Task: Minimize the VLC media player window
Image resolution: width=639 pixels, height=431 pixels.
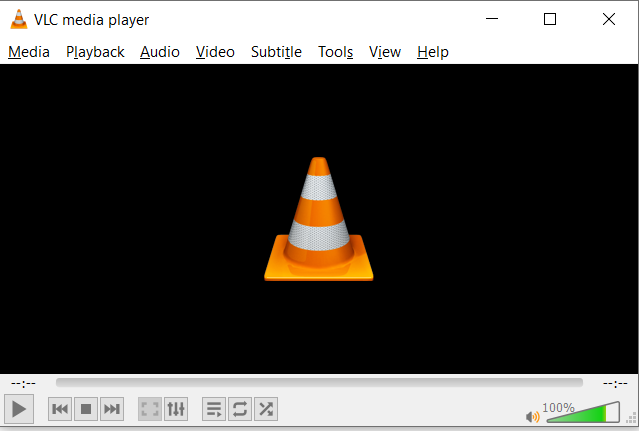Action: pyautogui.click(x=492, y=19)
